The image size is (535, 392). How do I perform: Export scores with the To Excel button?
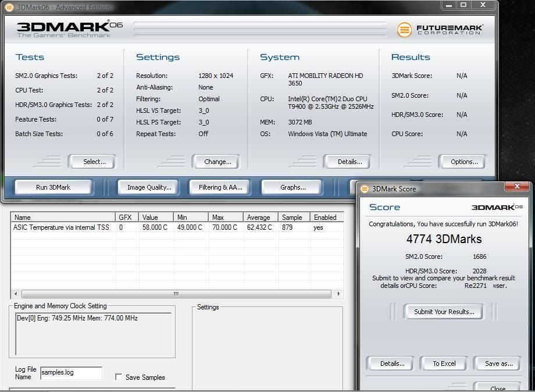pos(444,364)
